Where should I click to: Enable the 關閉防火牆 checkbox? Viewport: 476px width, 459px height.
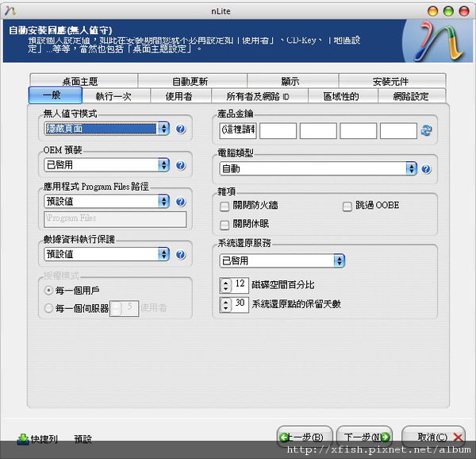pos(225,206)
